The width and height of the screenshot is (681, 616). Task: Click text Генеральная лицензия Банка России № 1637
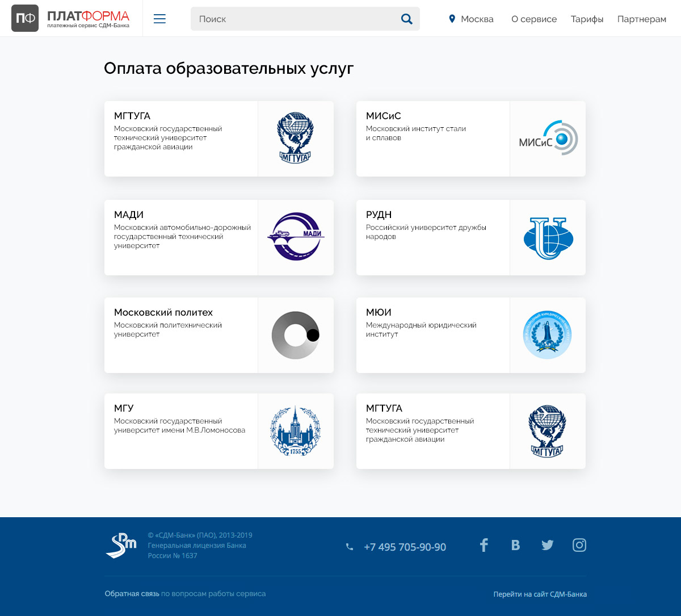tap(197, 550)
